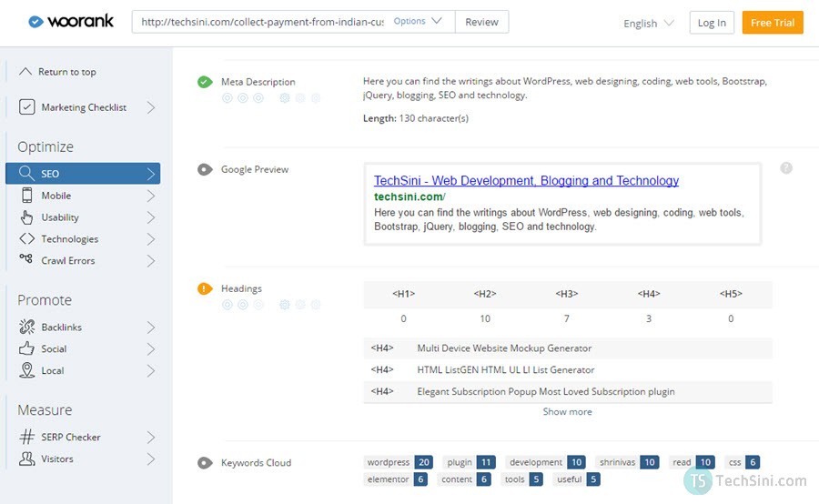Click the elementor keyword tag
This screenshot has width=819, height=504.
click(396, 479)
